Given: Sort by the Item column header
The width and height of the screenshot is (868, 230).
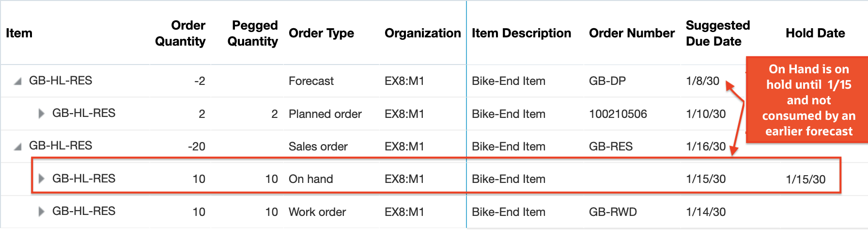Looking at the screenshot, I should pos(19,33).
